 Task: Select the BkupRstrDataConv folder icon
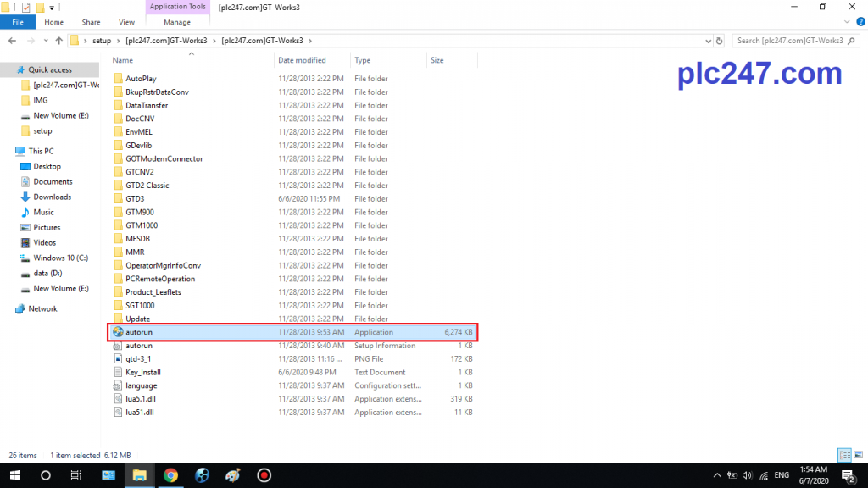[x=118, y=91]
